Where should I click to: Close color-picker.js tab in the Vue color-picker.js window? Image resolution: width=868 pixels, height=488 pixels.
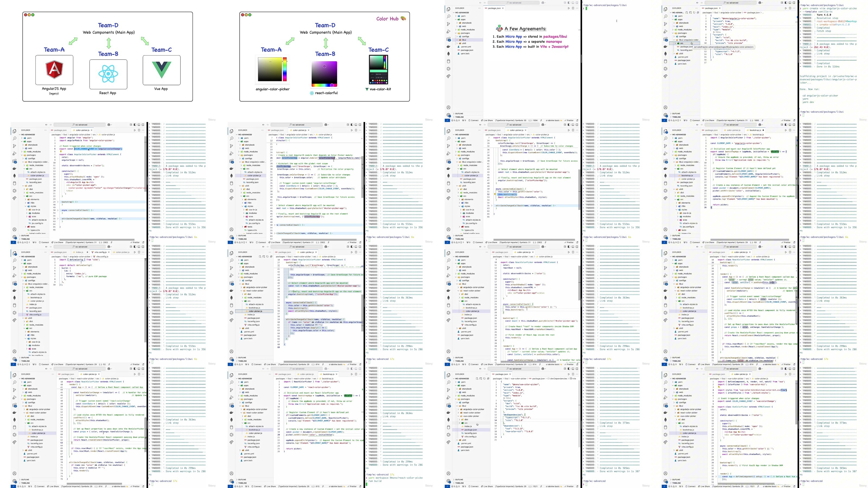pos(750,374)
